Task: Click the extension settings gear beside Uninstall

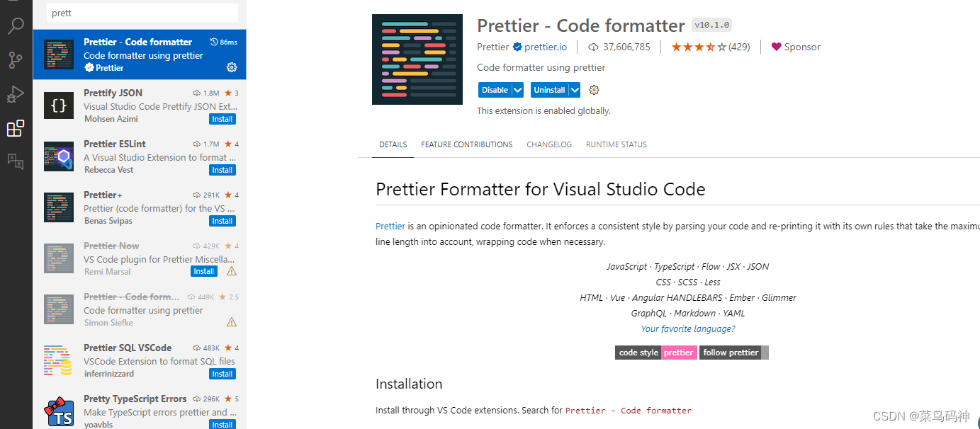Action: (x=594, y=90)
